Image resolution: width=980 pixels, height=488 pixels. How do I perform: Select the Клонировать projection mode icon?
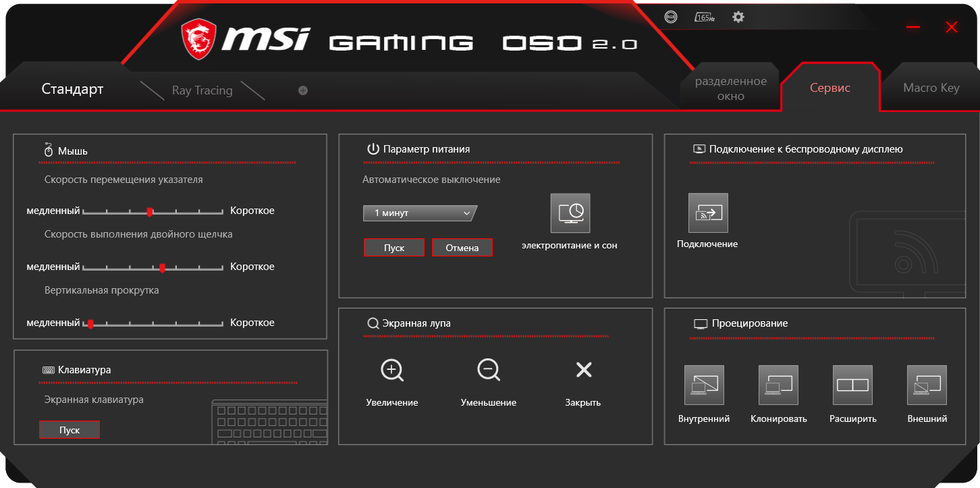click(x=778, y=385)
